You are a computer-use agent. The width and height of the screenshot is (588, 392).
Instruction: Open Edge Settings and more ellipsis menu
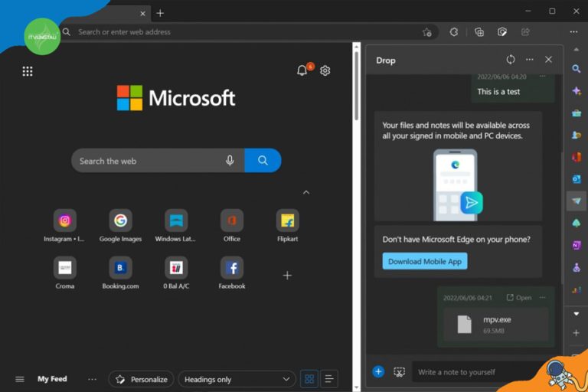(x=573, y=32)
